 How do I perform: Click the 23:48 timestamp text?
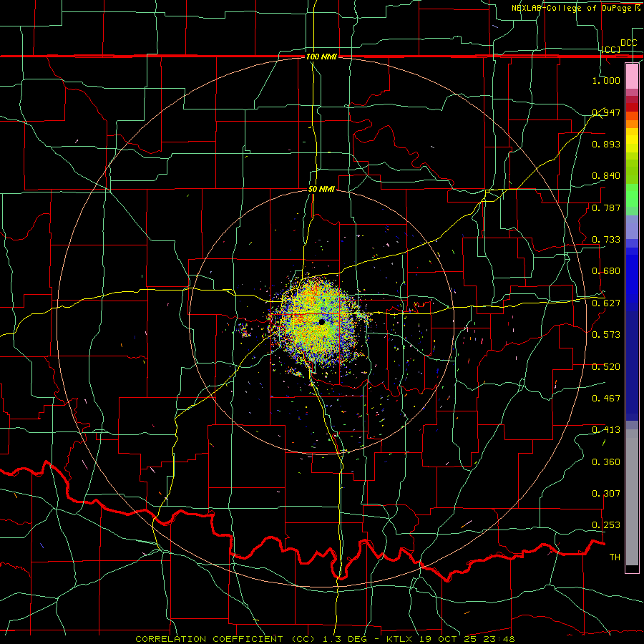click(500, 639)
